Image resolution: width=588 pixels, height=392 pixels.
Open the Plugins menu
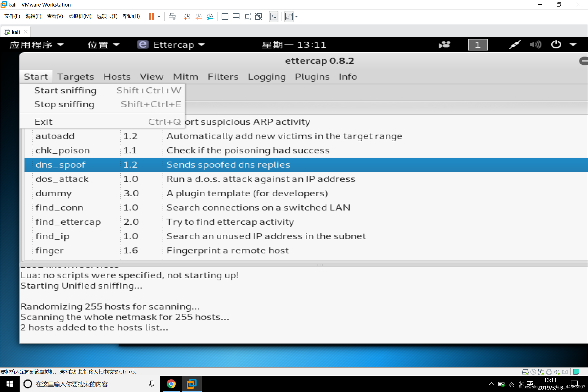313,76
